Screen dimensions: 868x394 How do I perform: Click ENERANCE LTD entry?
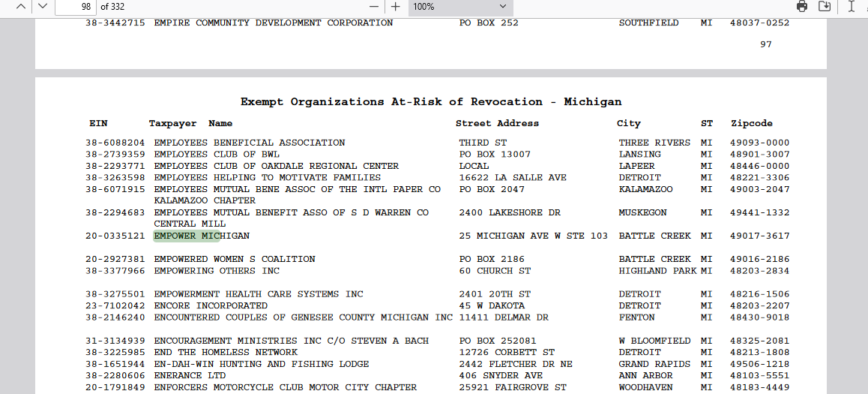pos(190,376)
